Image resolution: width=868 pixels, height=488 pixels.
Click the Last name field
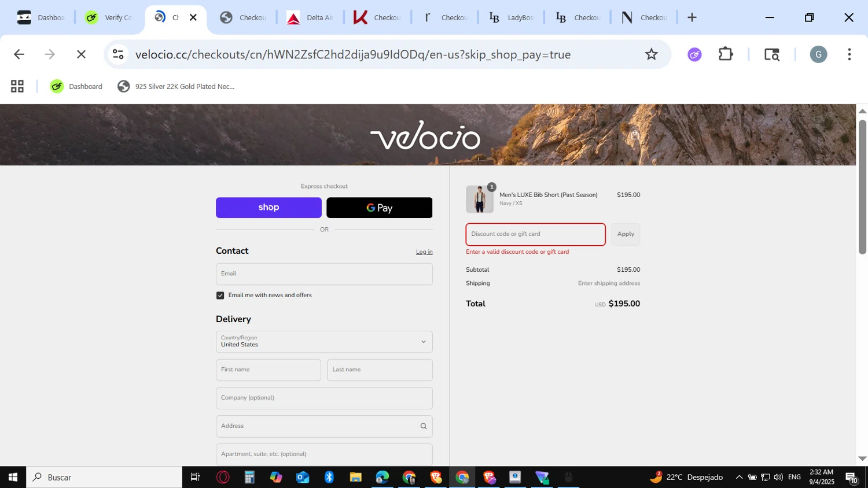point(380,370)
